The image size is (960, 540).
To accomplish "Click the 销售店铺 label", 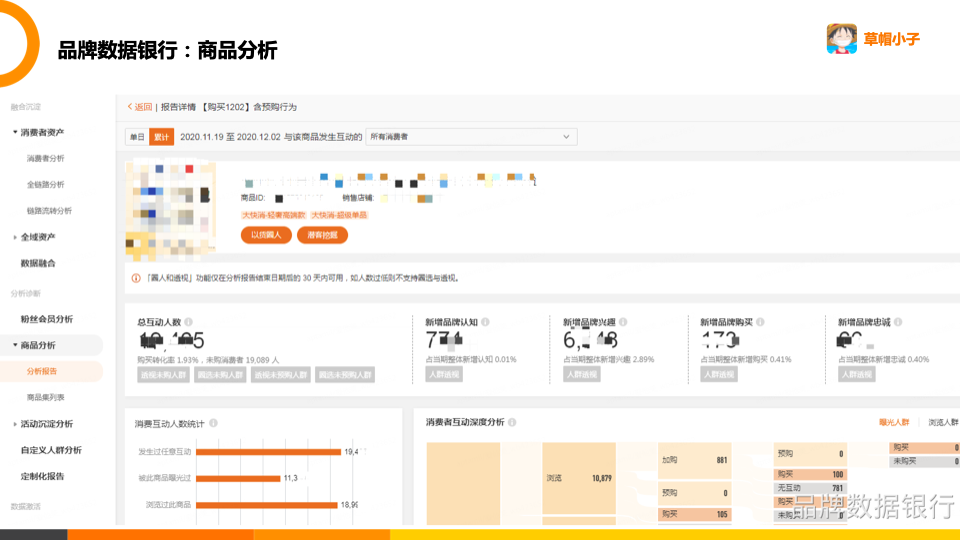I will coord(358,198).
